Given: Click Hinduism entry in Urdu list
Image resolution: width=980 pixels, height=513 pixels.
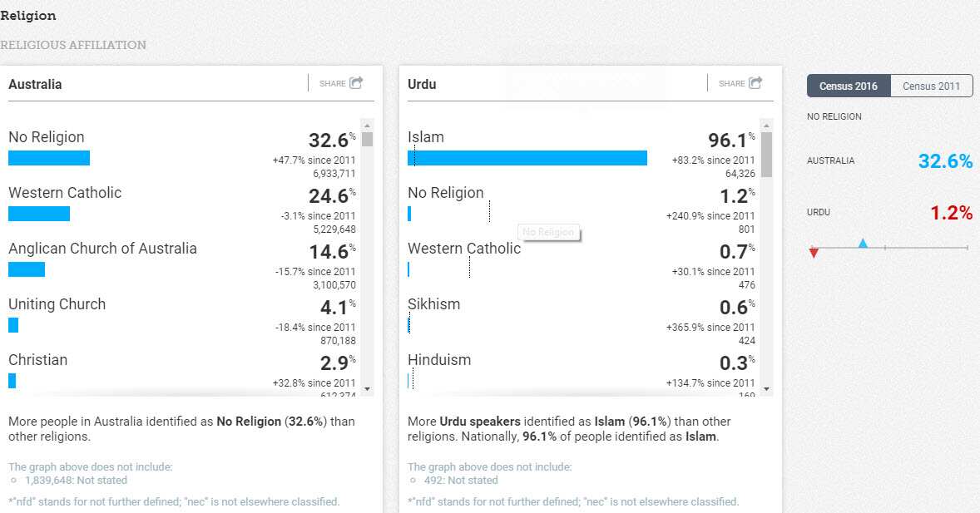Looking at the screenshot, I should tap(439, 360).
